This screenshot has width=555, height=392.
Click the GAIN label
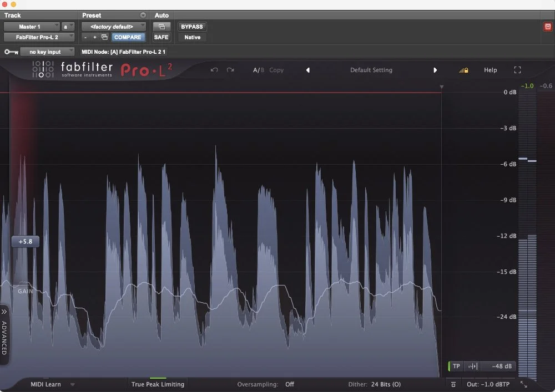pyautogui.click(x=25, y=291)
